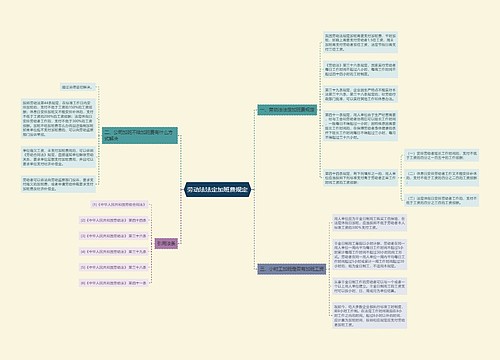
Task: Select the short single-line note above branch 二
Action: pos(78,87)
